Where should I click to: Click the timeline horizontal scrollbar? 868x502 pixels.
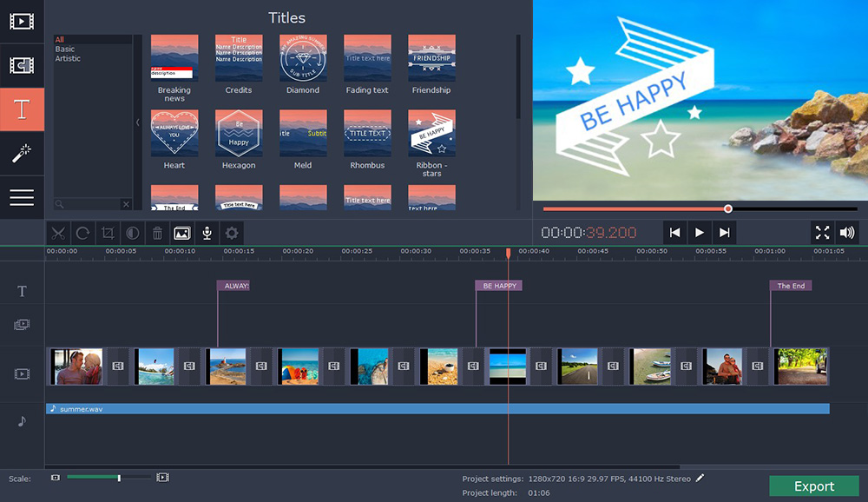[363, 466]
